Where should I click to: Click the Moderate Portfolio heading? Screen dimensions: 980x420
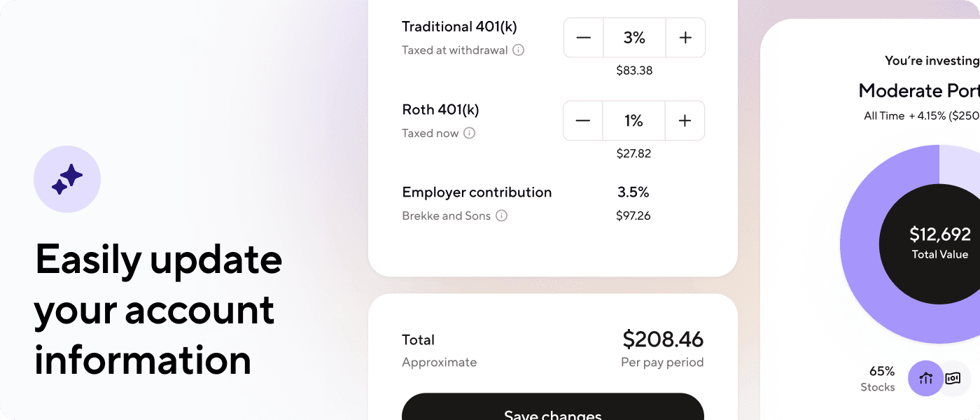click(x=919, y=91)
